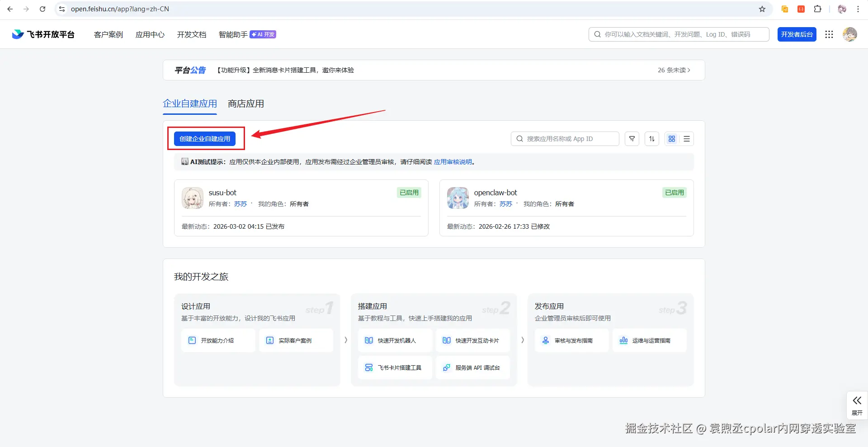Click the openclaw-bot app avatar
The height and width of the screenshot is (447, 868).
coord(458,198)
